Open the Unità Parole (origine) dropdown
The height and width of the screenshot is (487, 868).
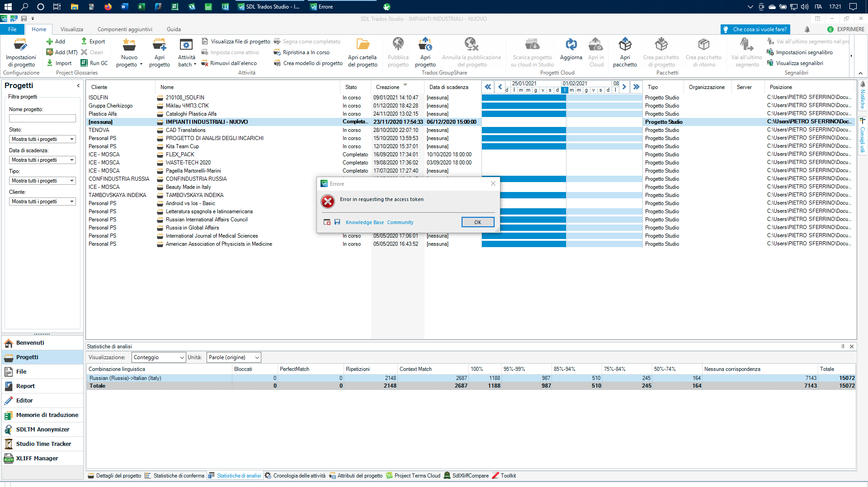pyautogui.click(x=234, y=357)
